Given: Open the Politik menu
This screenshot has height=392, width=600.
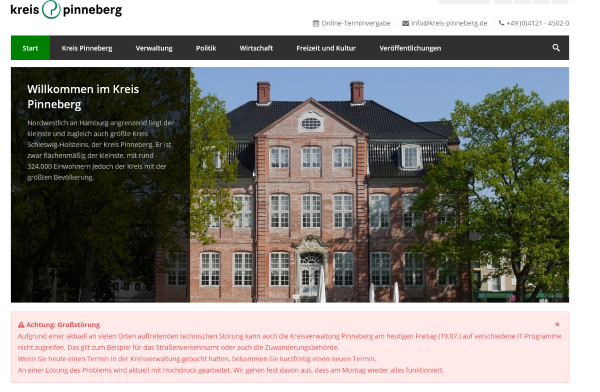Looking at the screenshot, I should [206, 48].
